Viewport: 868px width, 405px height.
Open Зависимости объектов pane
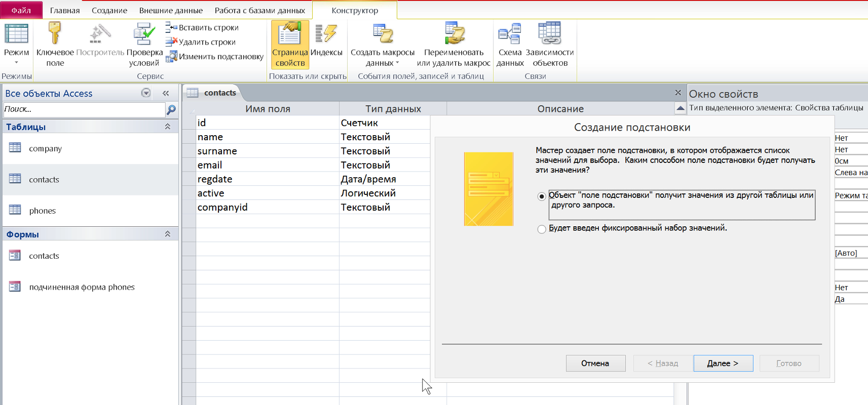[550, 44]
